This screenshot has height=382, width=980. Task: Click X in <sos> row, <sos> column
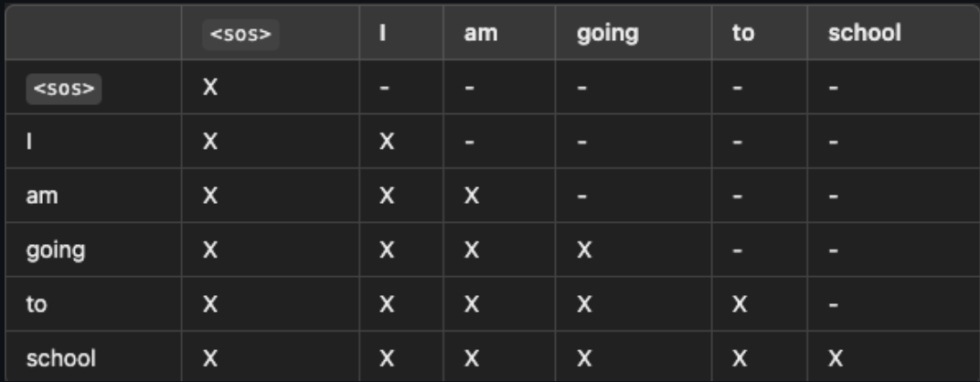[210, 88]
